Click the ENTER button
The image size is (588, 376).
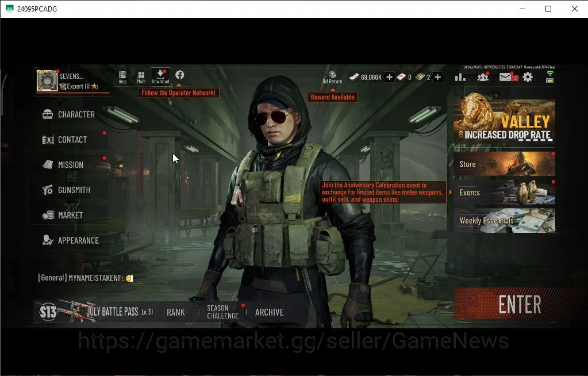[520, 304]
